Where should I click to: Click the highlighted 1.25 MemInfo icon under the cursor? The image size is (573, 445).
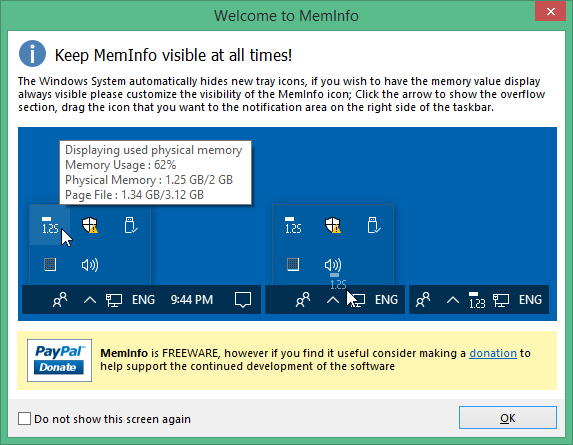[50, 225]
